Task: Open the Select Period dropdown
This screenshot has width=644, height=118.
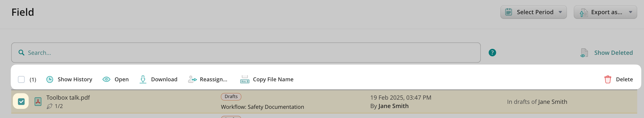Action: [x=533, y=12]
